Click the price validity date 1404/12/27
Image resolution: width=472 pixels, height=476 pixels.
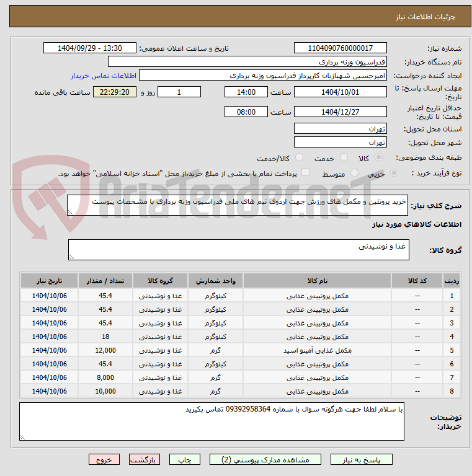pos(340,112)
